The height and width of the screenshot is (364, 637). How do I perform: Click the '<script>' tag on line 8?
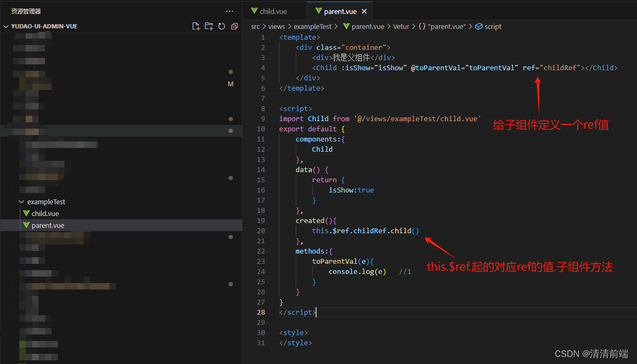[x=295, y=109]
